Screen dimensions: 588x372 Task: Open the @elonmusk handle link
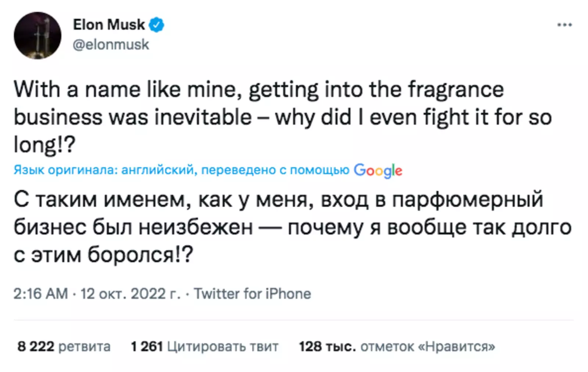point(111,45)
